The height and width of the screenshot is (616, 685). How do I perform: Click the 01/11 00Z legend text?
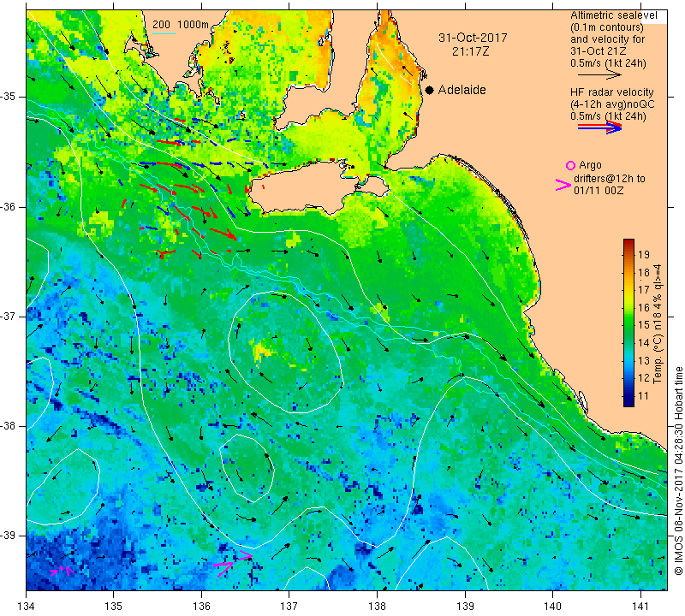[x=599, y=191]
